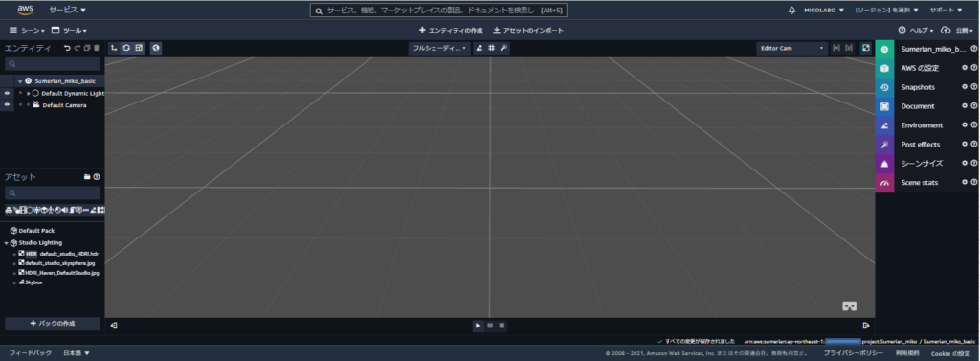Delete entity using the trash icon

[x=97, y=48]
